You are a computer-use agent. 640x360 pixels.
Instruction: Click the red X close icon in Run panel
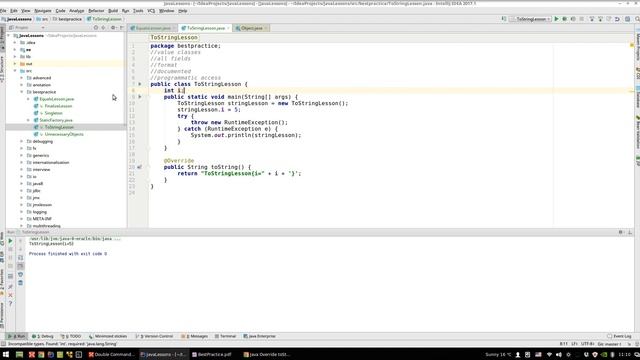pyautogui.click(x=11, y=295)
